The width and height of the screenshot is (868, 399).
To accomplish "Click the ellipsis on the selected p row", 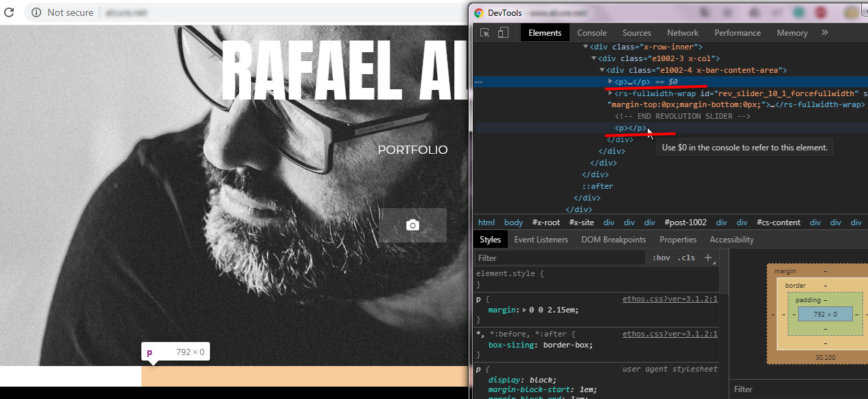I will 478,82.
